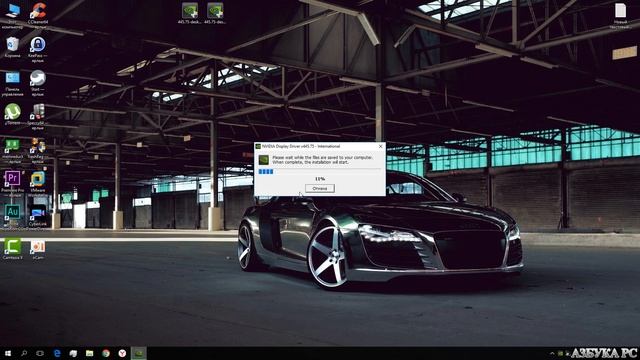This screenshot has height=360, width=640.
Task: Open taskbar search magnifier
Action: tap(24, 353)
